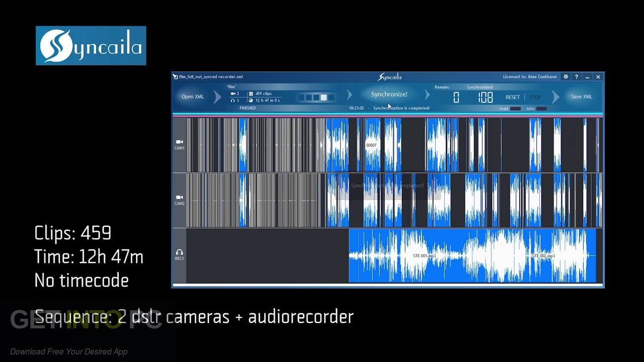Screen dimensions: 644x362
Task: Select the CAM1 camera track icon
Action: pos(179,142)
